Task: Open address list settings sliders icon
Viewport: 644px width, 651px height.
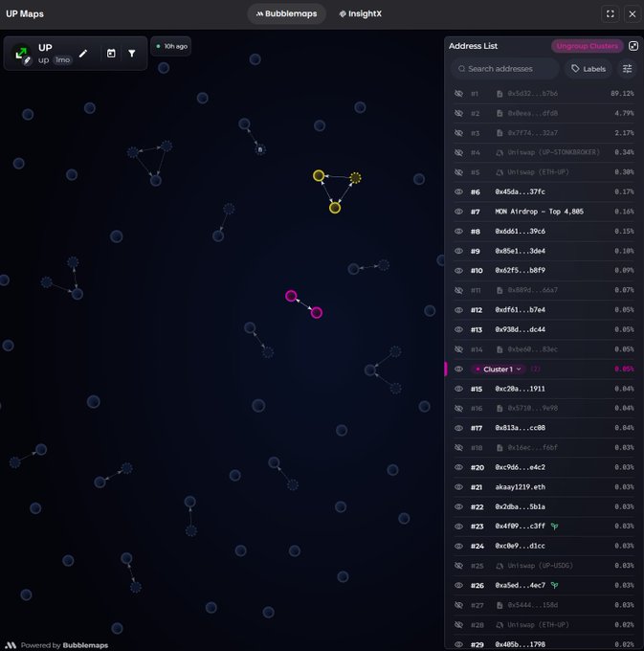Action: coord(628,69)
